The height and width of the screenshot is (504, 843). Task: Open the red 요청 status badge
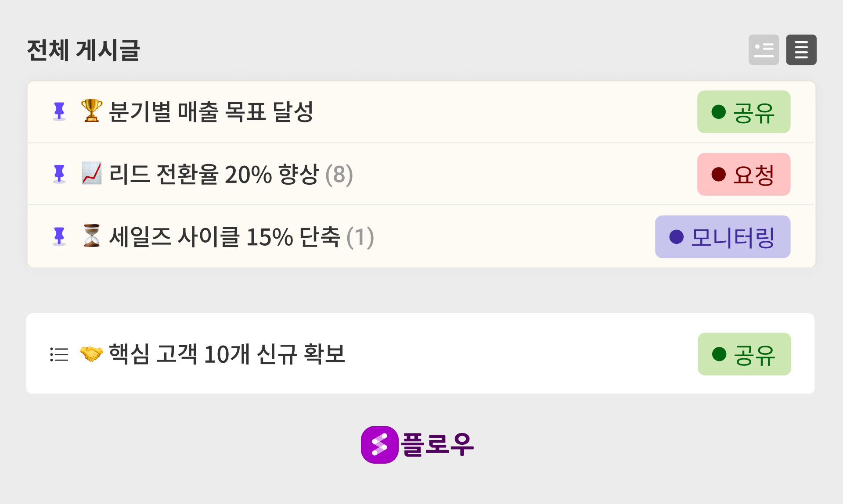[x=743, y=174]
